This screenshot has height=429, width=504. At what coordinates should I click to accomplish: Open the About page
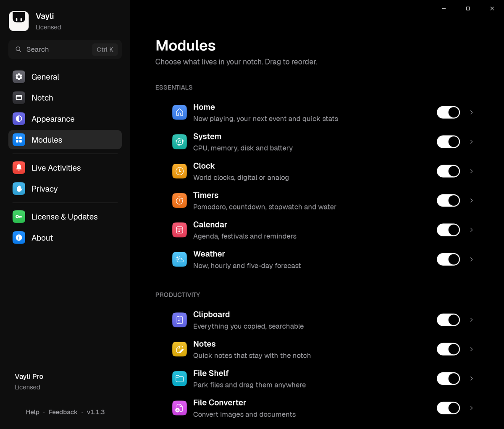point(65,238)
